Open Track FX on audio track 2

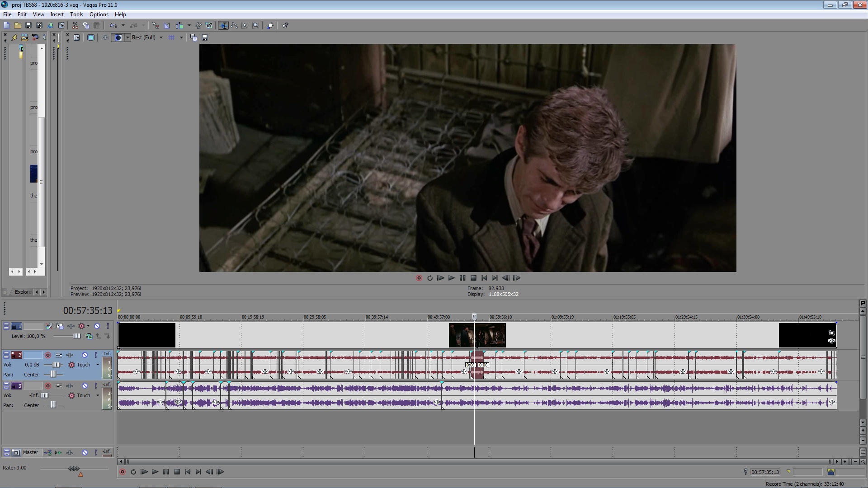click(70, 355)
